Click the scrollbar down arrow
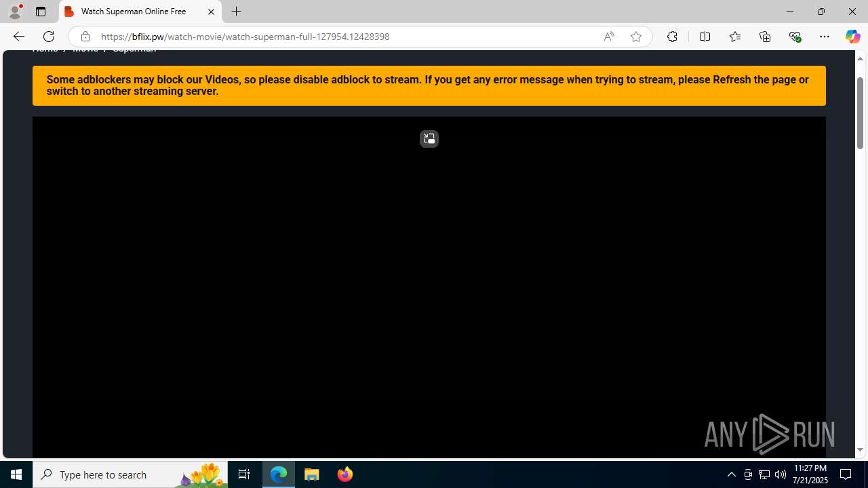868x488 pixels. click(x=860, y=450)
